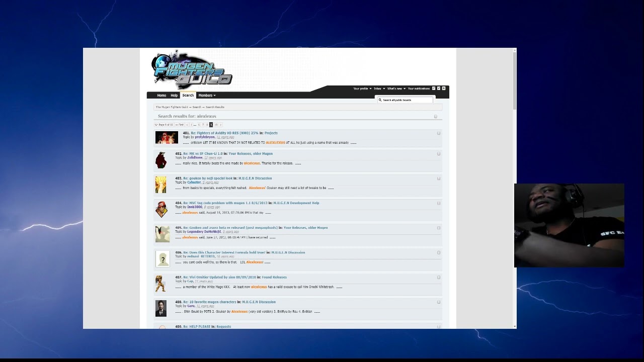Open the Help tab
644x362 pixels.
coord(174,96)
